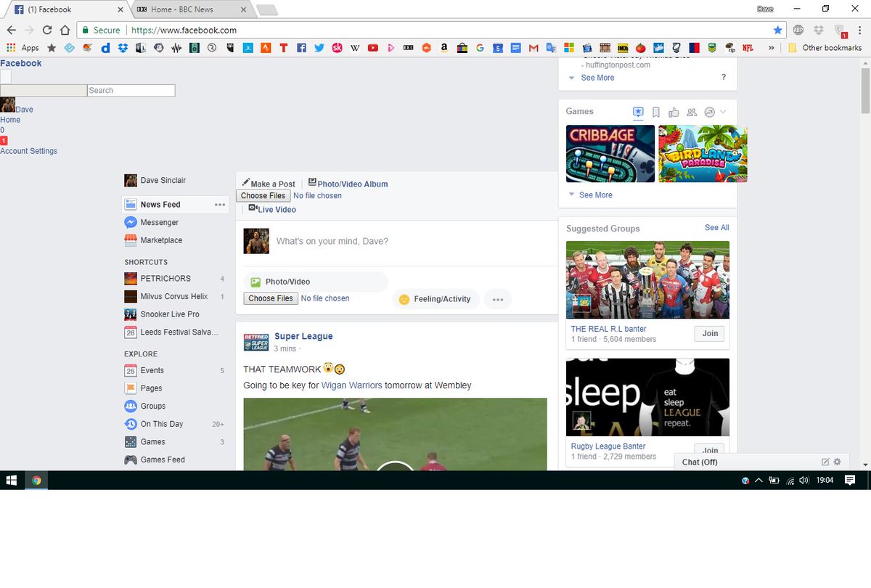Open Other bookmarks folder
The width and height of the screenshot is (871, 588).
point(825,48)
